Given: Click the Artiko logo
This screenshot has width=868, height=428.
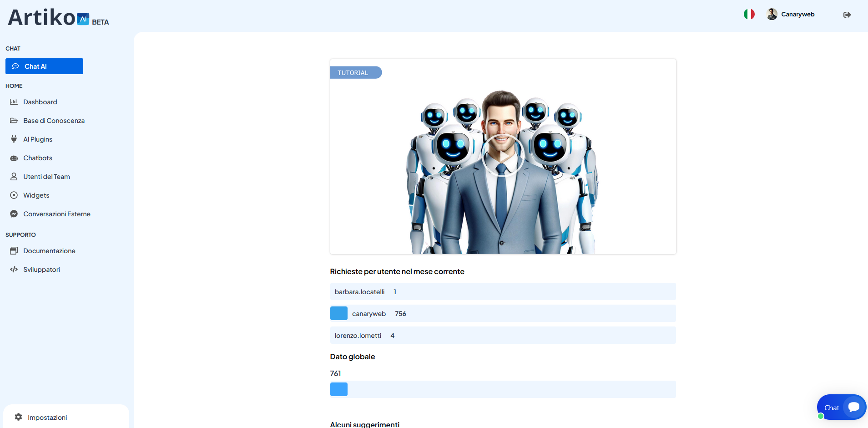Looking at the screenshot, I should pyautogui.click(x=58, y=17).
